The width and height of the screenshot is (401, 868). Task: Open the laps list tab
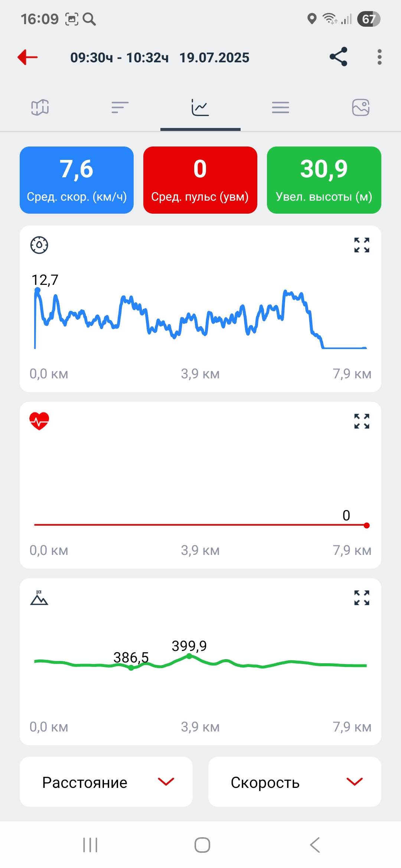click(x=280, y=108)
